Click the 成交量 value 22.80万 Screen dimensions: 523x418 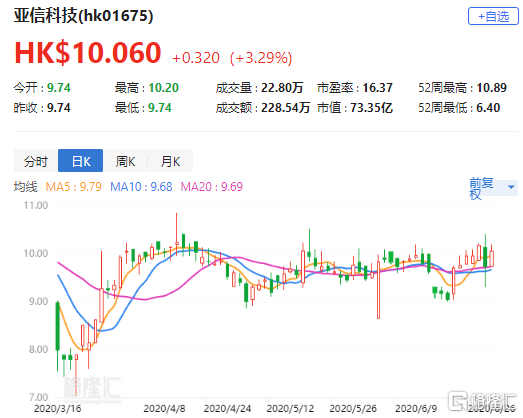(282, 88)
